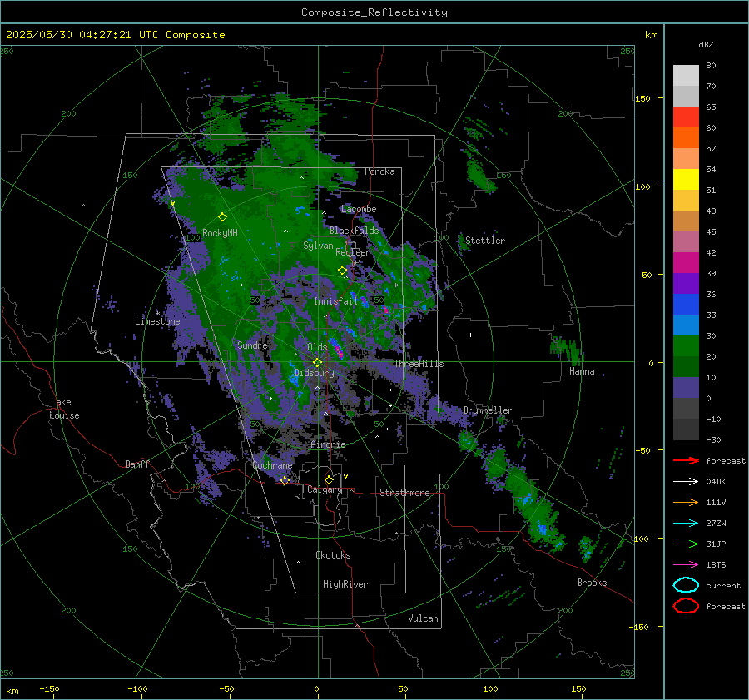The width and height of the screenshot is (749, 700).
Task: Click the Okotoks city label
Action: point(333,555)
